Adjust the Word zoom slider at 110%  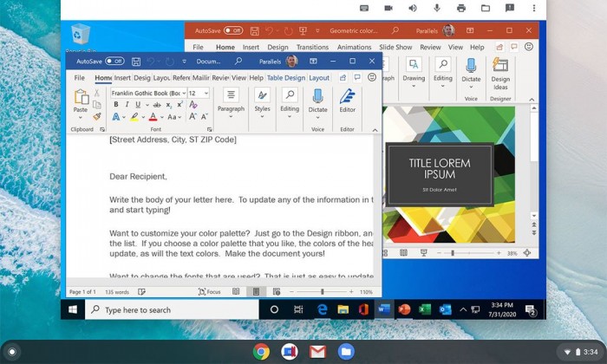pos(322,292)
